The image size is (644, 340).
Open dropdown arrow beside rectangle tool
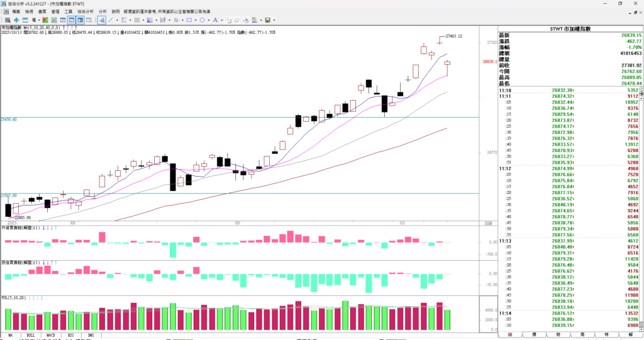coord(196,20)
